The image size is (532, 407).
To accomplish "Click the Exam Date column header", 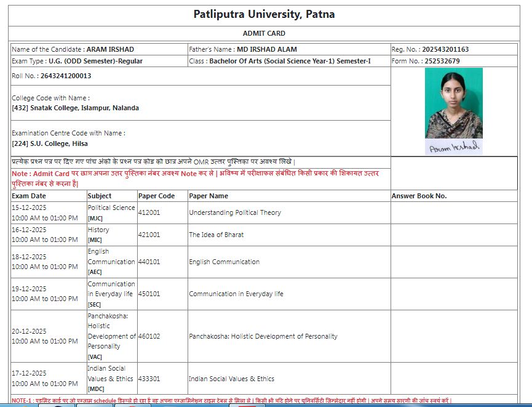I will tap(29, 196).
